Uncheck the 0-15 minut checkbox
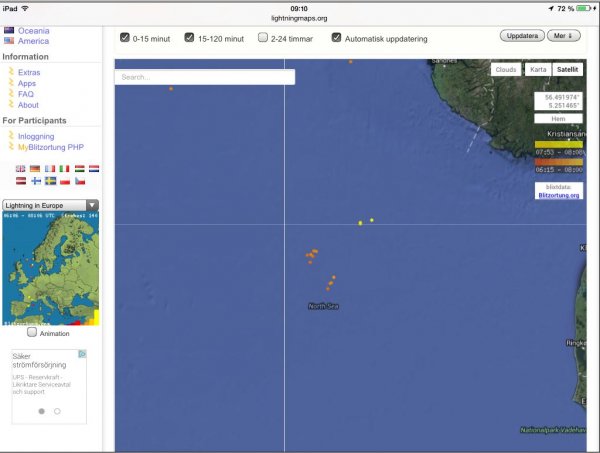 (x=125, y=38)
